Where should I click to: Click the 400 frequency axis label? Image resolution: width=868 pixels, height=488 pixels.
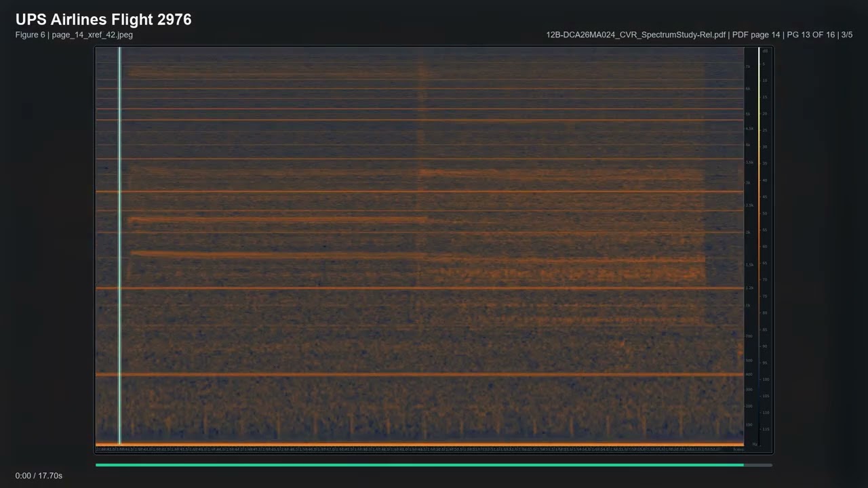pos(749,374)
